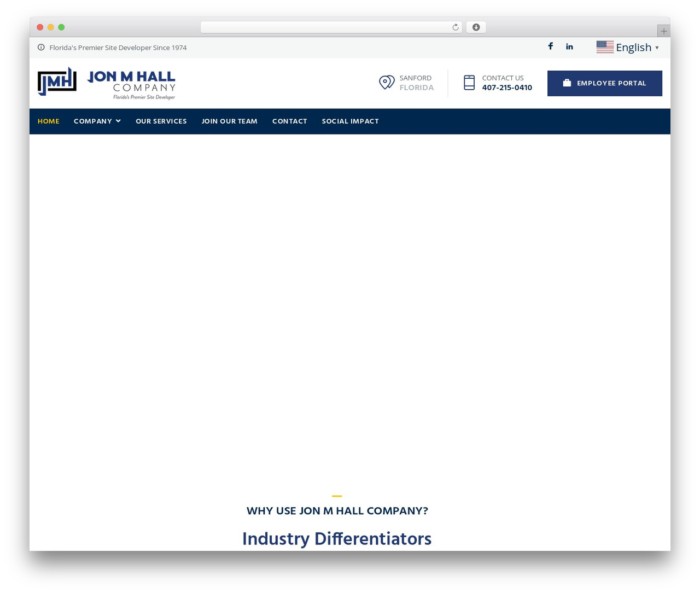Click the 'CONTACT US' header label
This screenshot has height=593, width=700.
pyautogui.click(x=503, y=78)
